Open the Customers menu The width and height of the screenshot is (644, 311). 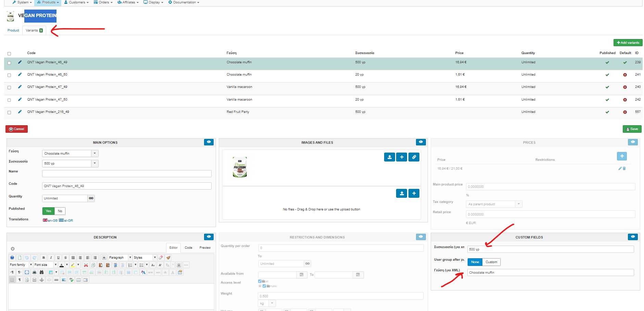point(76,2)
